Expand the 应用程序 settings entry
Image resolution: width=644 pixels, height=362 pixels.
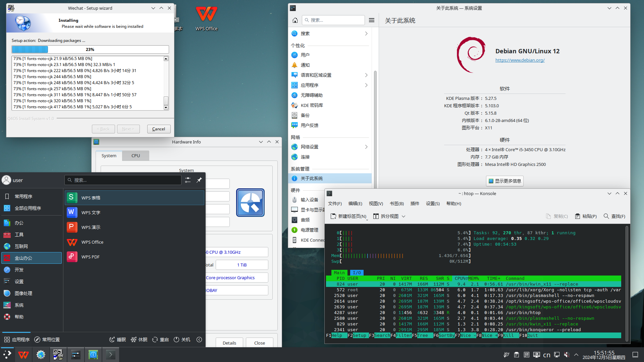pyautogui.click(x=366, y=85)
